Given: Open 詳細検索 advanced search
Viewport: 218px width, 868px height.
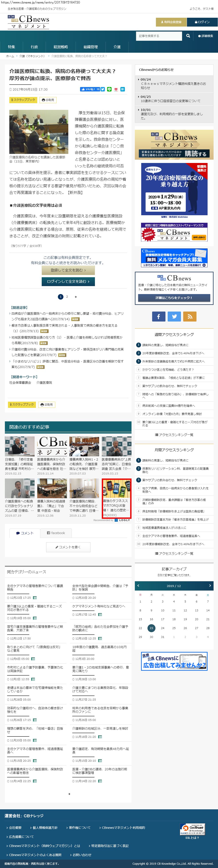Looking at the screenshot, I should (206, 36).
